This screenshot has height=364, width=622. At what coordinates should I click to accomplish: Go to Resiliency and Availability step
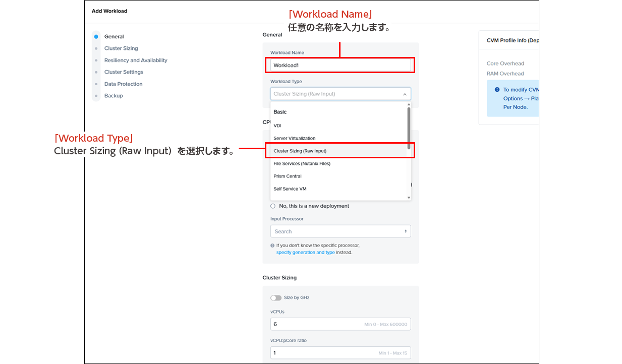click(x=136, y=60)
